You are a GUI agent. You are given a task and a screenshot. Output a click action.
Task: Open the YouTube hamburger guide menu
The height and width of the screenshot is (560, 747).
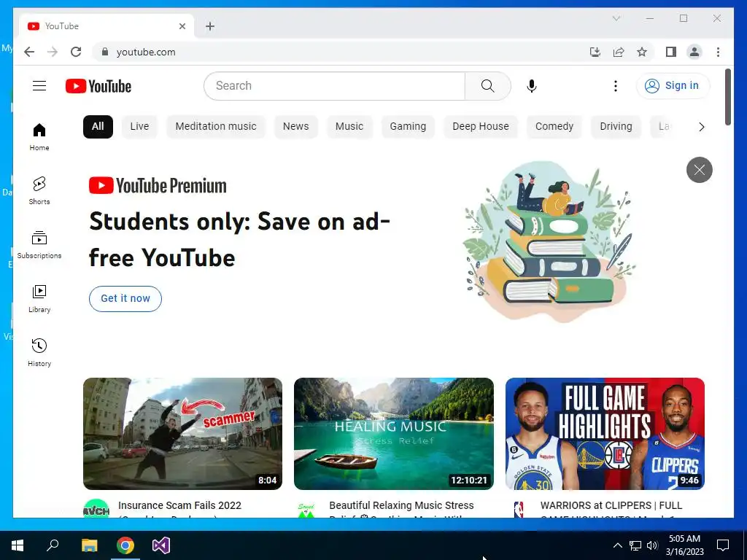tap(39, 86)
